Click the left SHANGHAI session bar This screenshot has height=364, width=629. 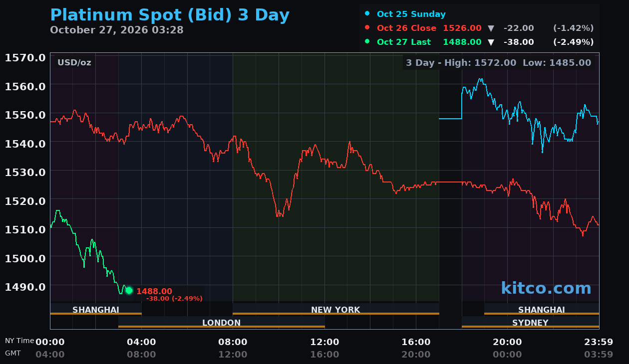[96, 309]
